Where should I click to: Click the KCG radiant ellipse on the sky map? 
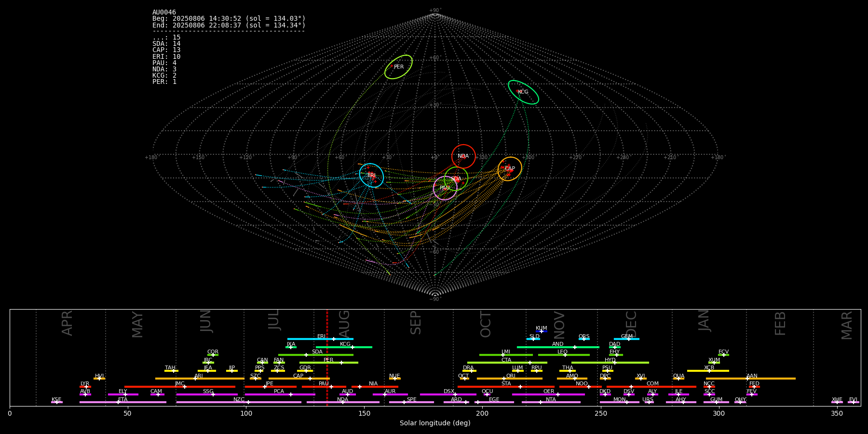click(523, 92)
